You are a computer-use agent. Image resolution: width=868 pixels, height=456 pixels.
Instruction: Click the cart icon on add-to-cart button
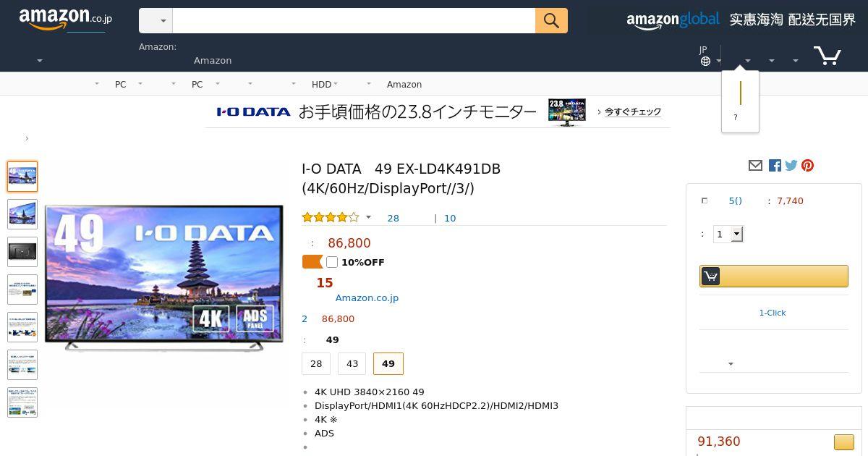coord(710,276)
